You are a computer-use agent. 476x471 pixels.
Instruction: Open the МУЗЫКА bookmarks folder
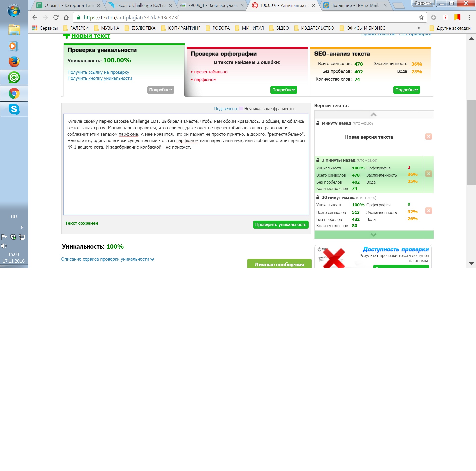point(107,28)
